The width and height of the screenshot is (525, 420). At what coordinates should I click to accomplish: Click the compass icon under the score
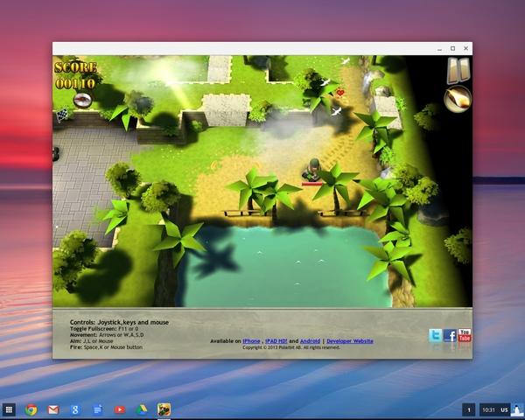[82, 100]
